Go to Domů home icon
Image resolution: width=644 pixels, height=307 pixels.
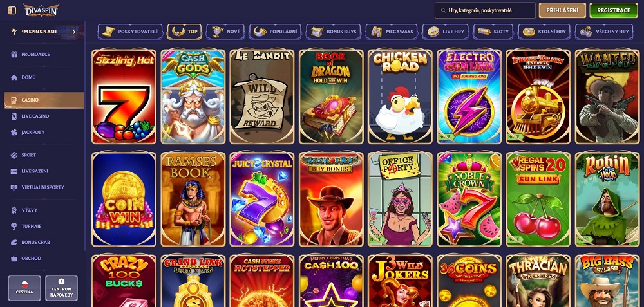14,77
